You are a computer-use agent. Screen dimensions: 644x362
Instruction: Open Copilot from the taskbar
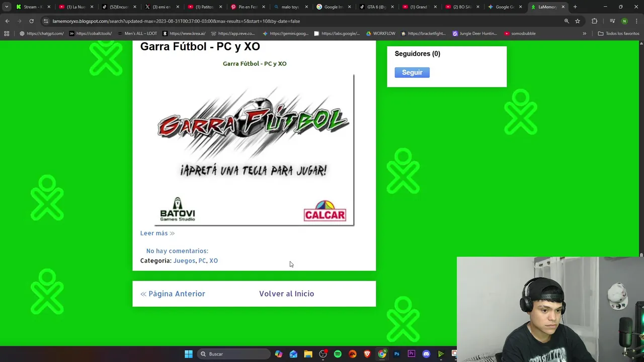[279, 354]
